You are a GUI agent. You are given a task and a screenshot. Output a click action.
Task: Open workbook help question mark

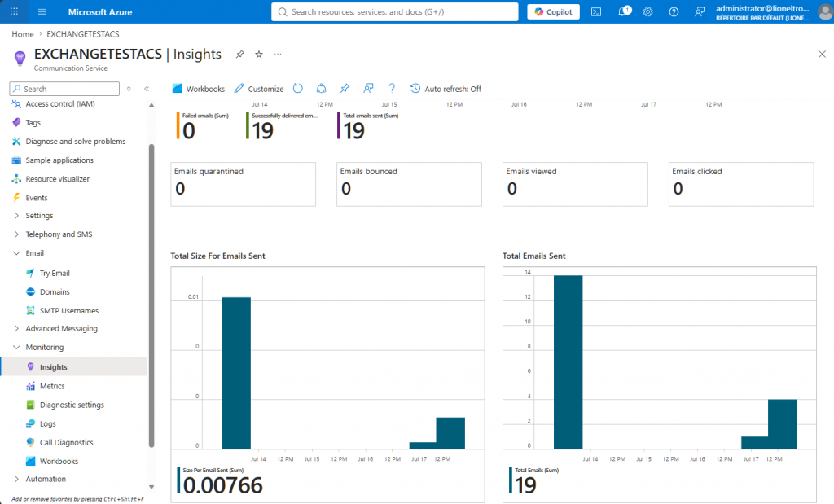tap(392, 88)
